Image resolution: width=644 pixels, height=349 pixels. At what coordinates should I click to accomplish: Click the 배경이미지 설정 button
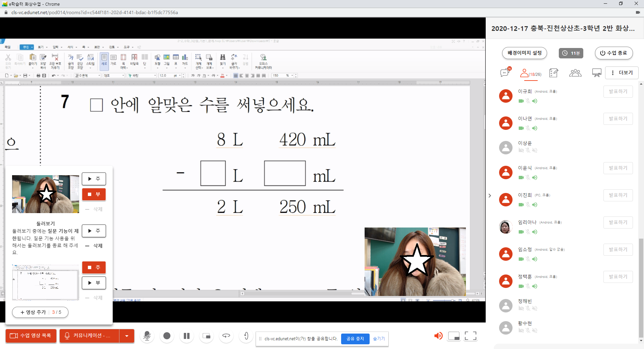click(525, 53)
